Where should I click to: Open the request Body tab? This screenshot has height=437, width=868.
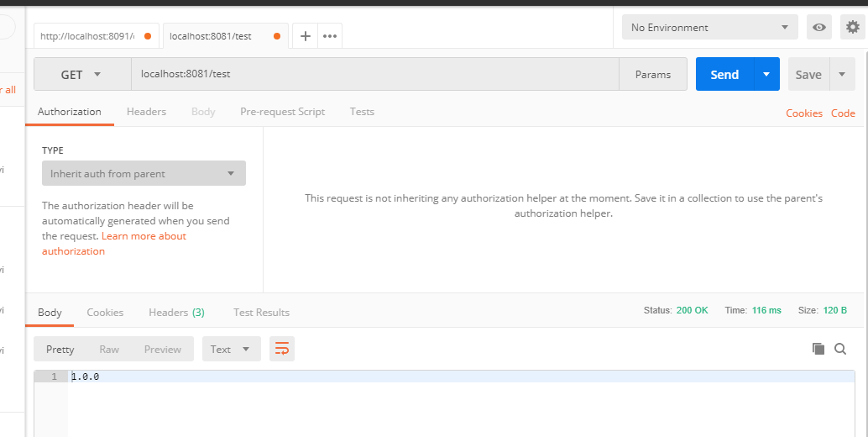(x=203, y=111)
